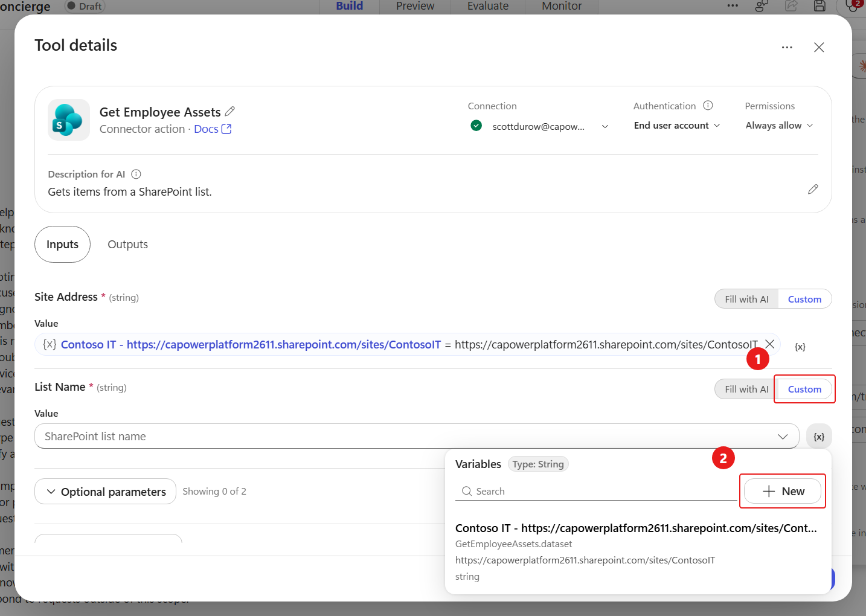Open the Evaluate tab
866x616 pixels.
click(x=488, y=6)
